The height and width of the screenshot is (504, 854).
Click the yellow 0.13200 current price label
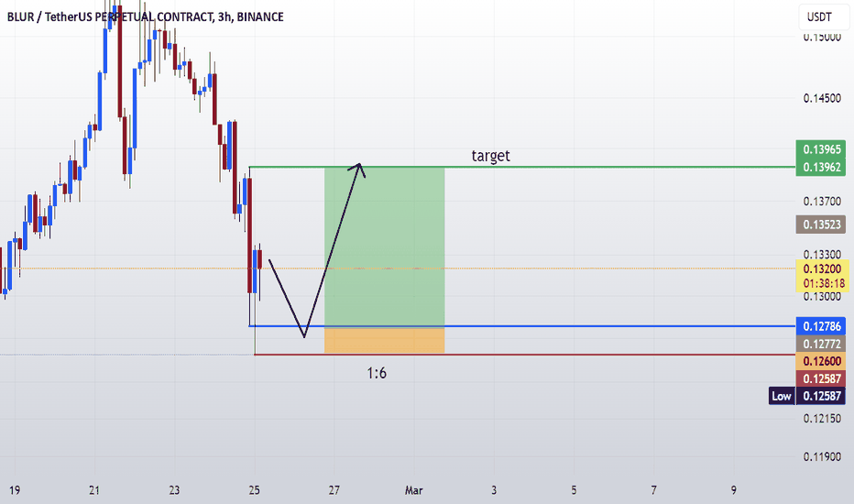[821, 268]
